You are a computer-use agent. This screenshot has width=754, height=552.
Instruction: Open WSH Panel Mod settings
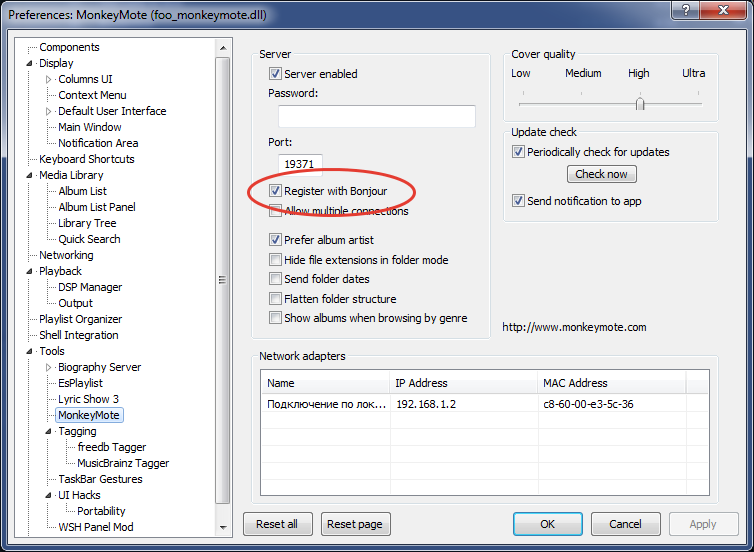click(x=96, y=527)
